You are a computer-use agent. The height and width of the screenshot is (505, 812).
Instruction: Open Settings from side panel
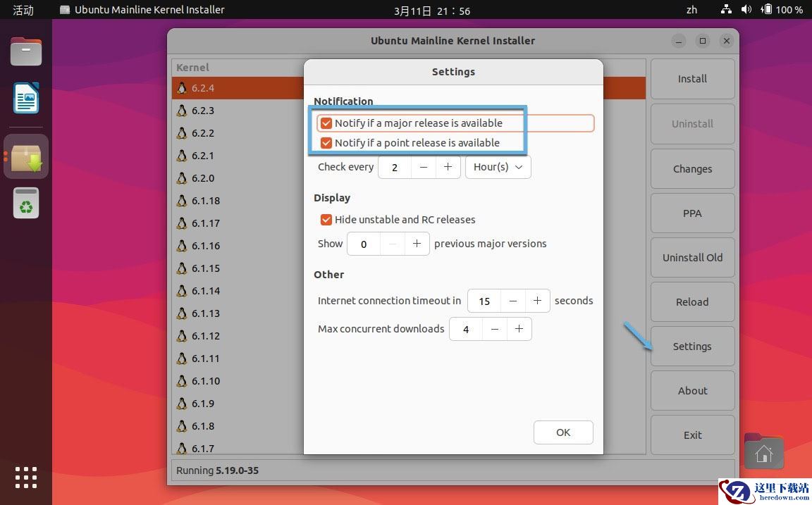[x=692, y=346]
